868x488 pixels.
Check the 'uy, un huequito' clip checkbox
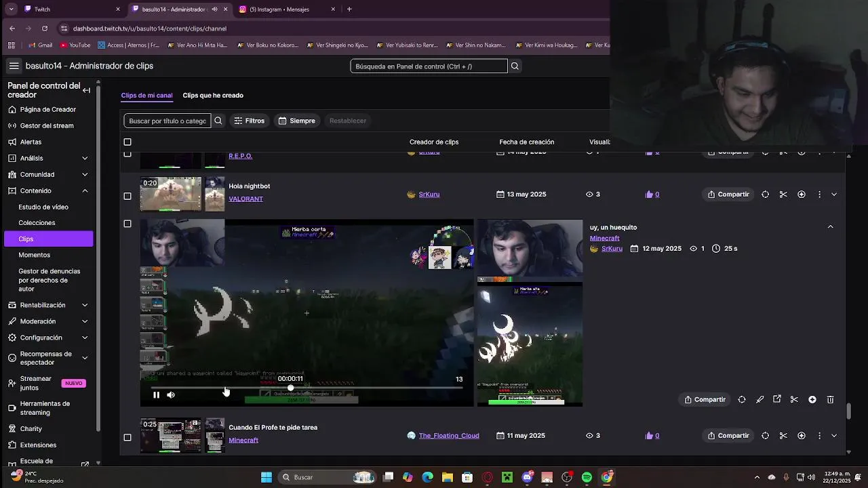pos(127,224)
